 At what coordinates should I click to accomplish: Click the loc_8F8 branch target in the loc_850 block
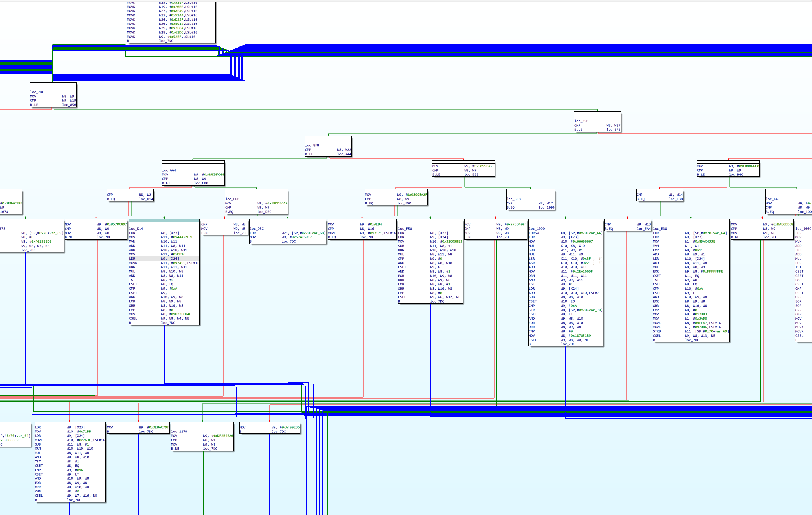click(613, 129)
